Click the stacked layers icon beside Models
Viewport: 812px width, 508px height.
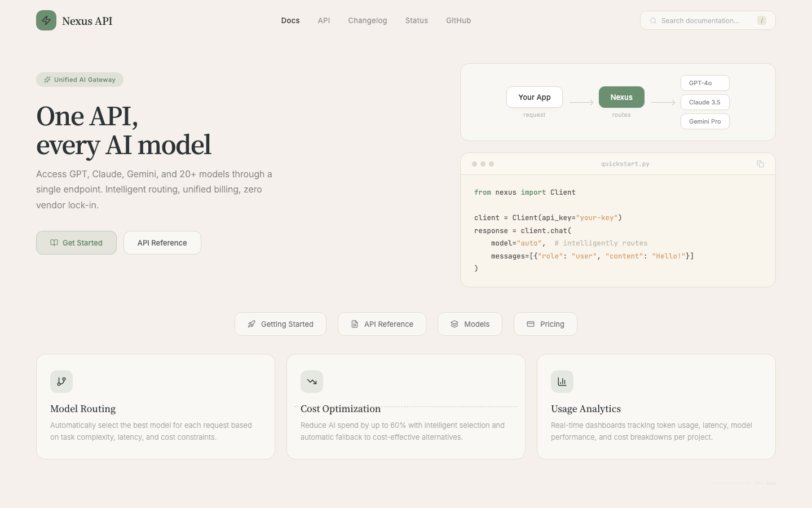(x=454, y=324)
